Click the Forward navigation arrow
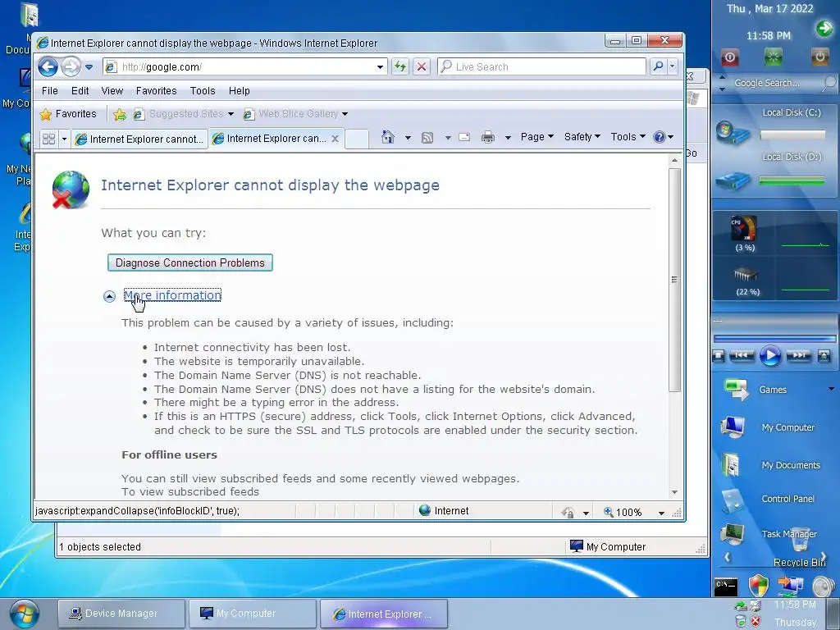The image size is (840, 630). coord(71,67)
